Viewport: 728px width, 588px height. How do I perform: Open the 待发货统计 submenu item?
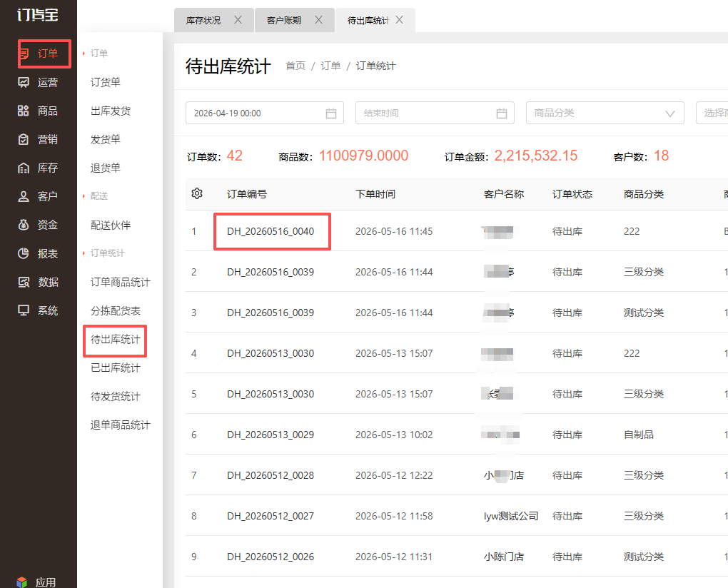point(115,396)
